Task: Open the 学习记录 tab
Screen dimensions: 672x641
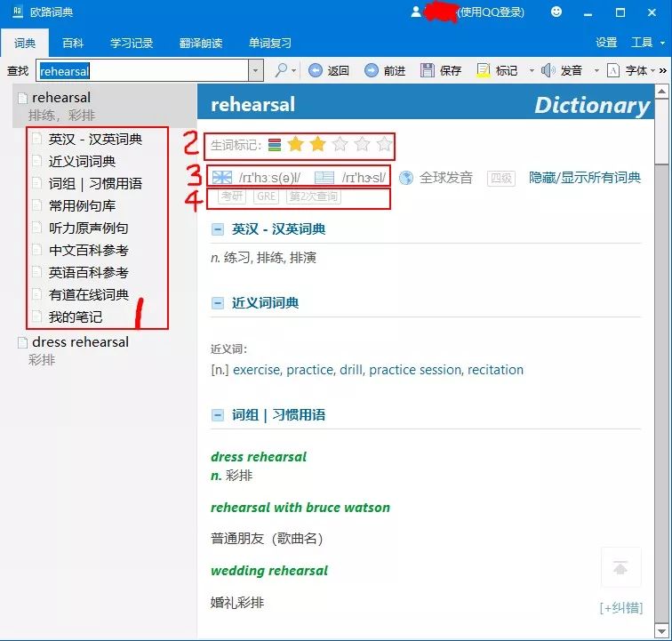Action: point(132,43)
